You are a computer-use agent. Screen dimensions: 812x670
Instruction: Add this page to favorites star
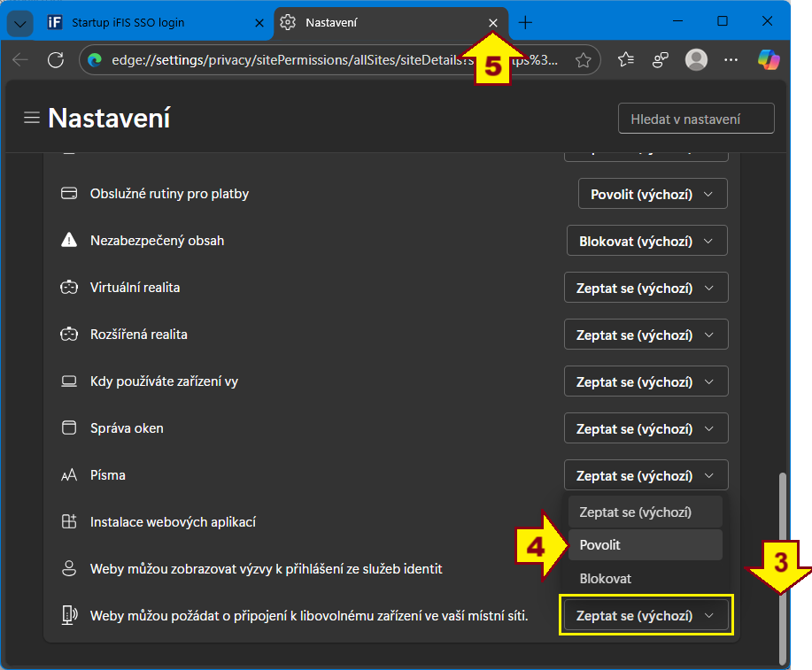click(x=584, y=60)
